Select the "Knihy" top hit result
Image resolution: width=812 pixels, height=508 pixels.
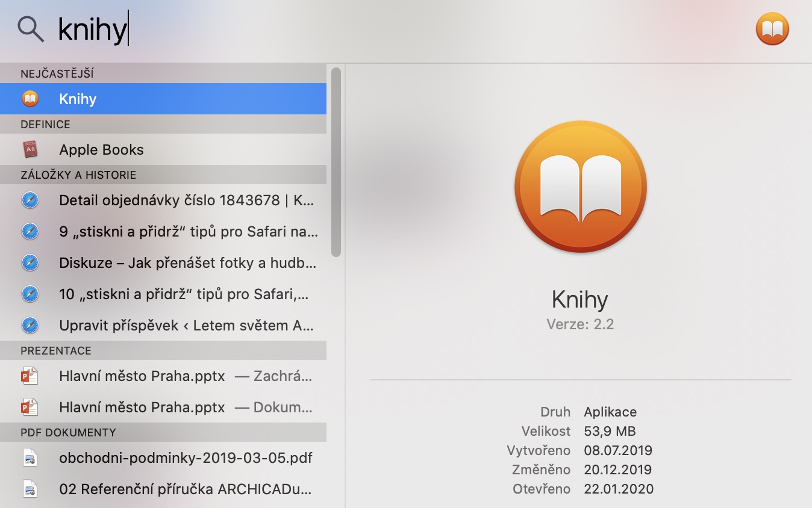(x=163, y=99)
